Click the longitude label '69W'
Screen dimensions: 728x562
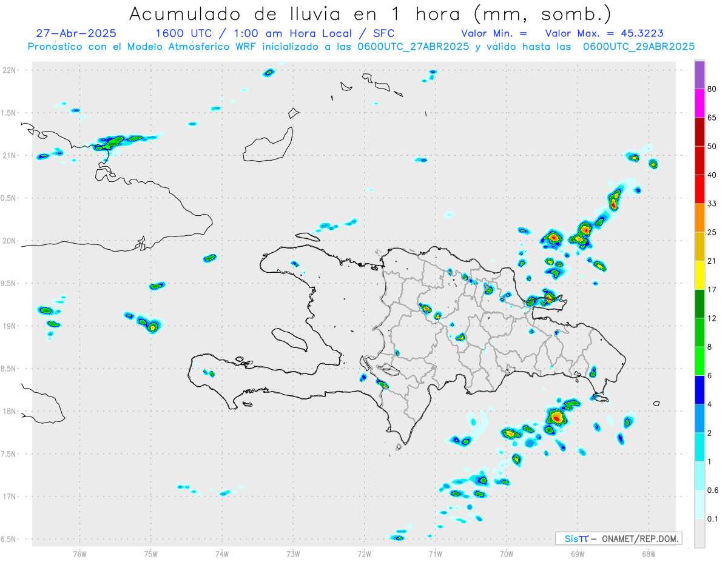[578, 553]
